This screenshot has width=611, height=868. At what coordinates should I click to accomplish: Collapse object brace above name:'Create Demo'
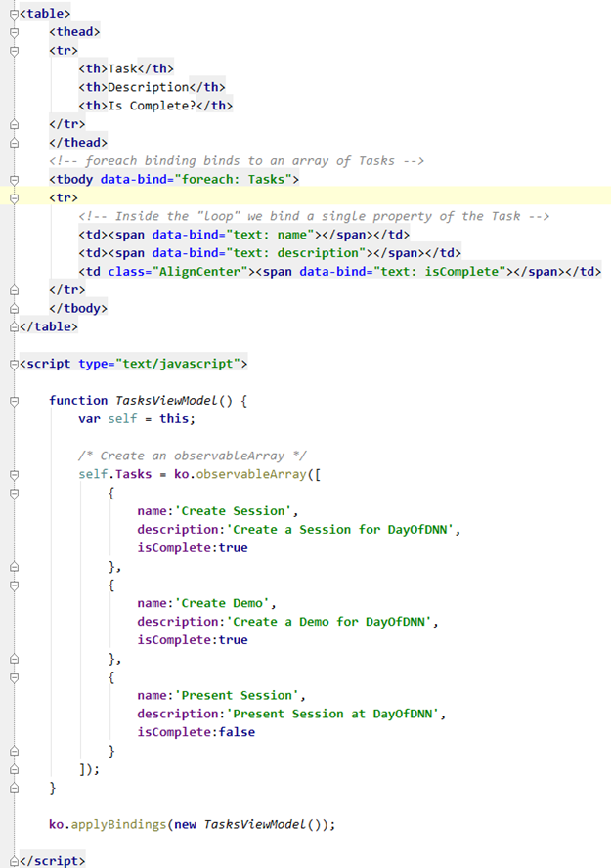(15, 586)
